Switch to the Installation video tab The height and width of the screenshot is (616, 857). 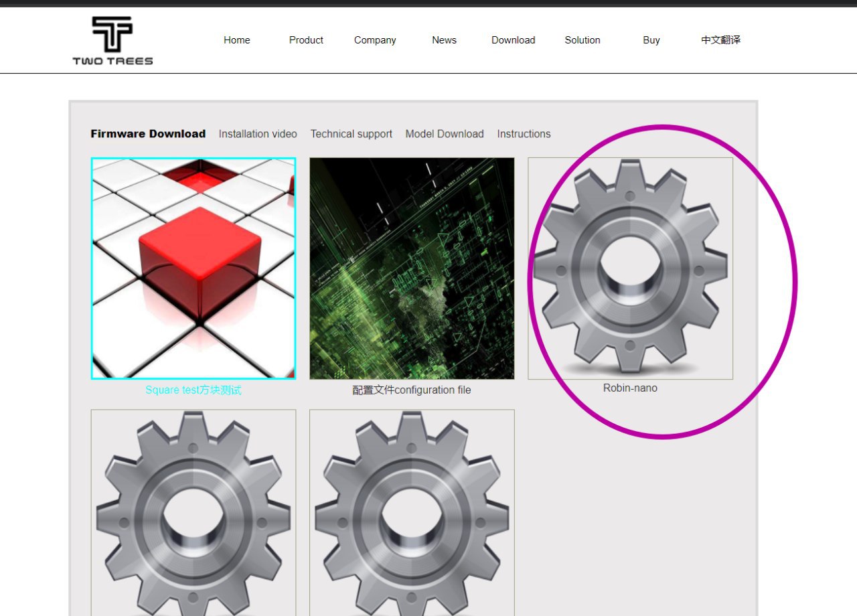[x=258, y=134]
